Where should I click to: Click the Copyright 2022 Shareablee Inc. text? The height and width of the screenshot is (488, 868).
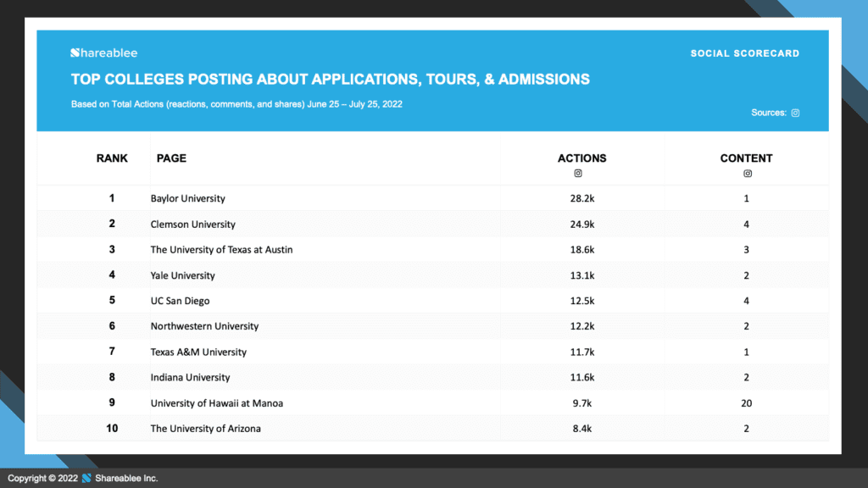pos(83,479)
